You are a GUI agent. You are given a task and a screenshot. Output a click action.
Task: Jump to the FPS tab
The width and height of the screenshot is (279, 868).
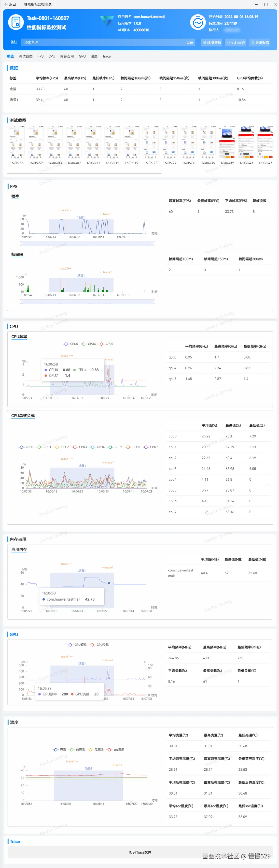(x=40, y=56)
